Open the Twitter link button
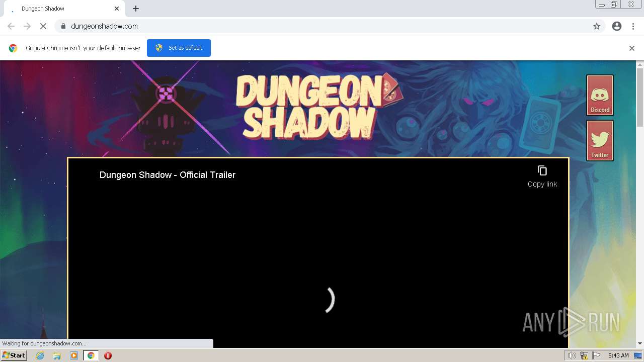The width and height of the screenshot is (644, 362). point(600,140)
